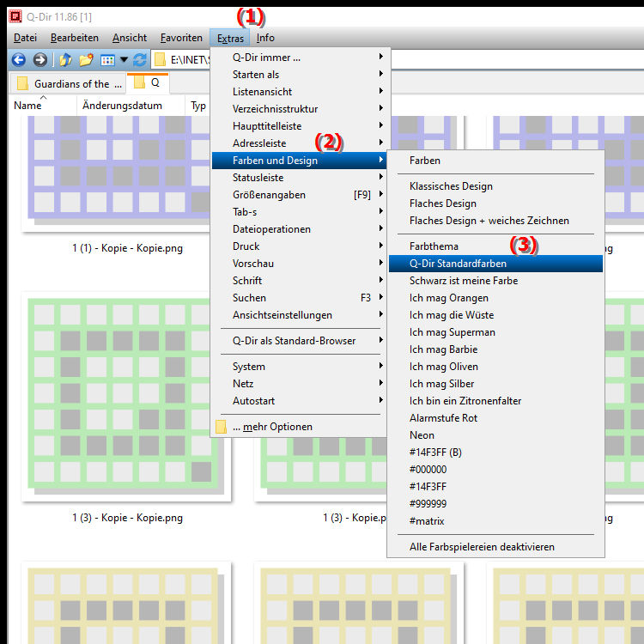Sort by Änderungsdatum column header
The height and width of the screenshot is (644, 644).
[x=131, y=106]
